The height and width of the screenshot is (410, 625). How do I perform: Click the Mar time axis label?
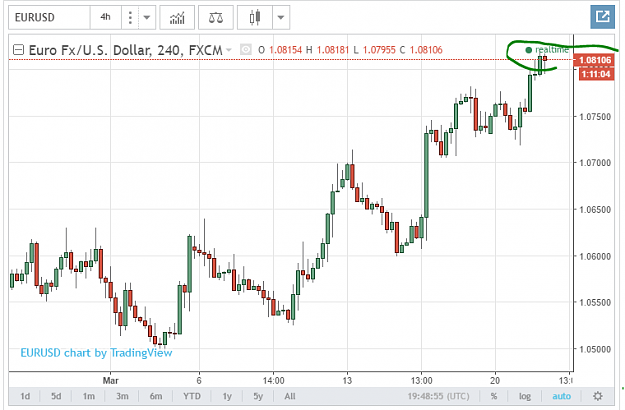tap(110, 380)
